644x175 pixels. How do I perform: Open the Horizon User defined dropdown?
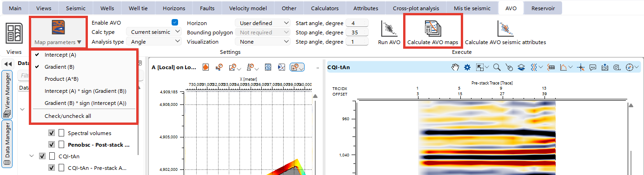[x=263, y=23]
